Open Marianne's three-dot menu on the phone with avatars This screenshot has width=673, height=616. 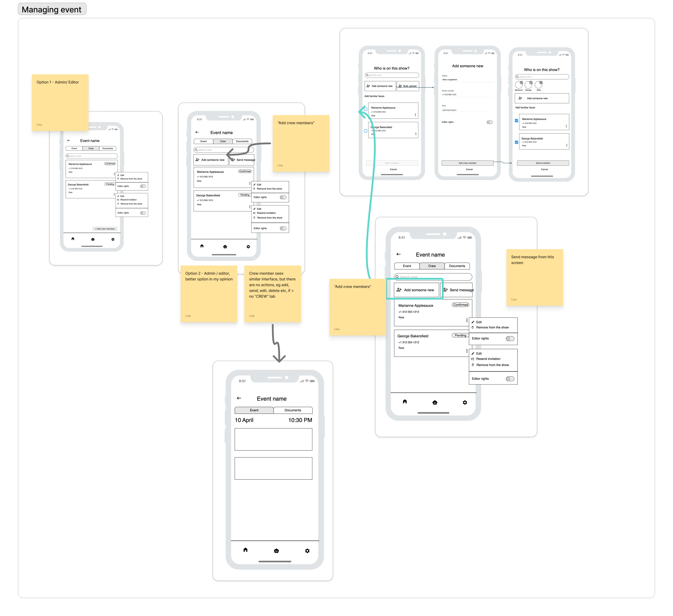click(566, 126)
